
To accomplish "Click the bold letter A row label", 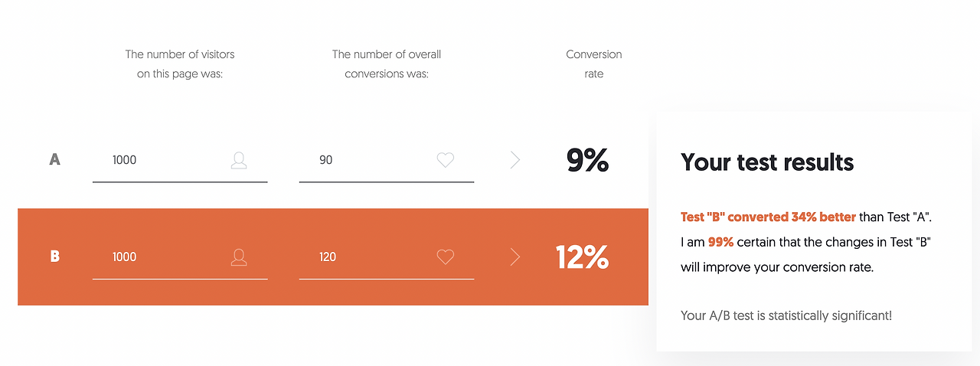I will click(x=54, y=160).
